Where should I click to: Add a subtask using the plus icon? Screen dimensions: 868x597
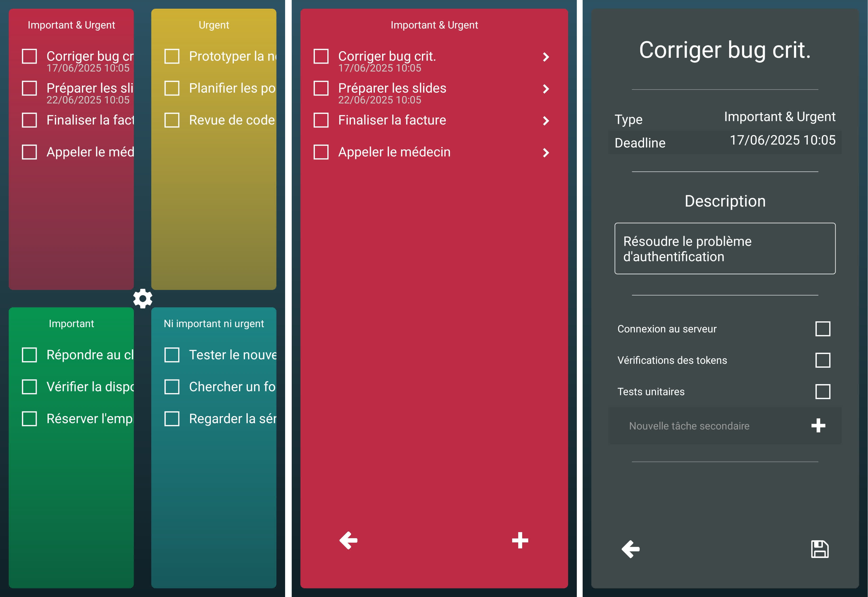click(x=818, y=426)
